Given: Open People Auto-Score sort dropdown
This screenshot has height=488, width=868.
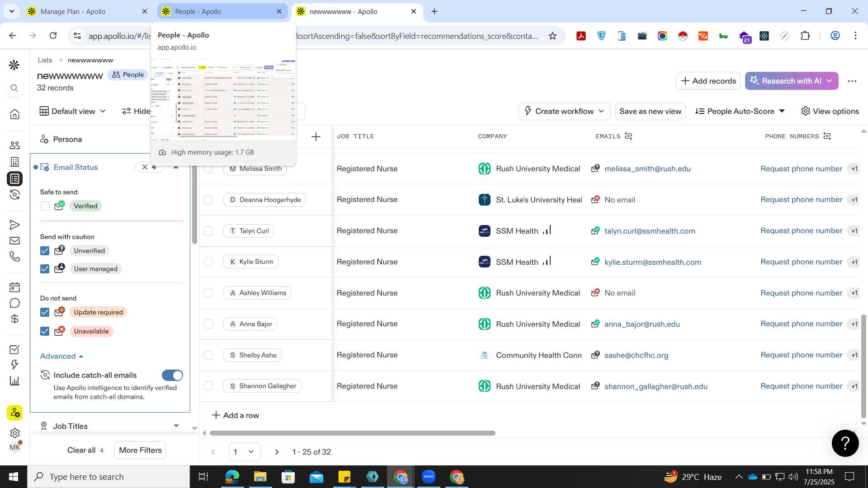Looking at the screenshot, I should click(x=740, y=111).
